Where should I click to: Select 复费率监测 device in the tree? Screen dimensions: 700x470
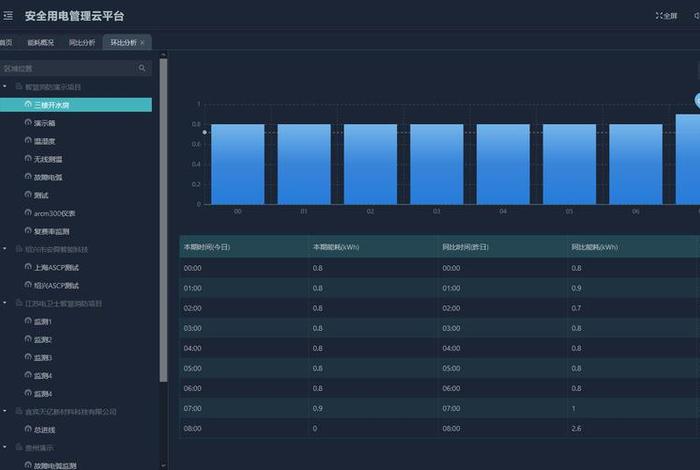coord(50,231)
